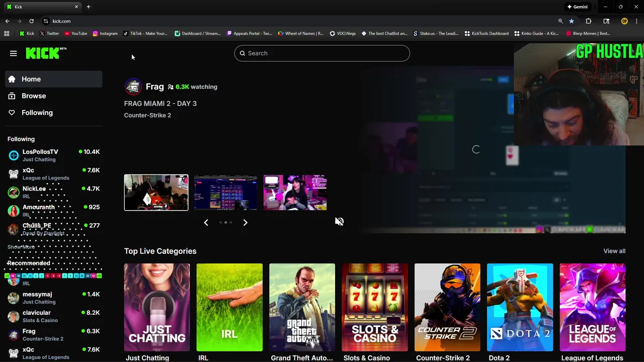Select the third featured stream thumbnail
Screen dimensions: 644x362
point(295,193)
